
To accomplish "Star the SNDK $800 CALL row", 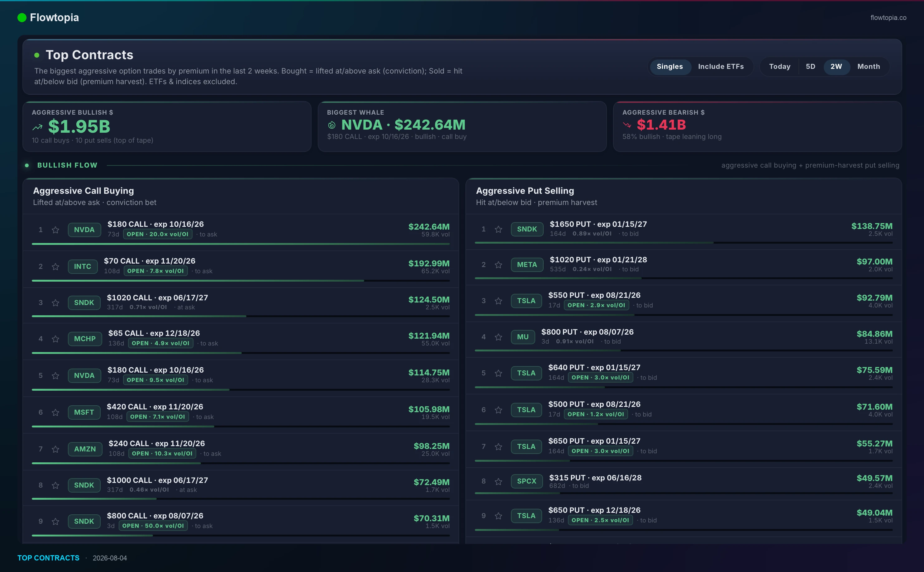I will tap(55, 521).
